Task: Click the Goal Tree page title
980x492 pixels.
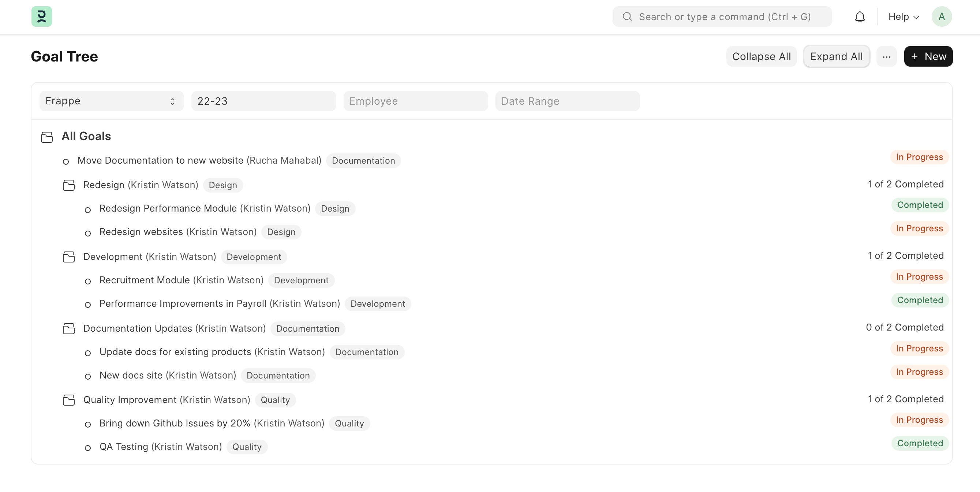Action: pos(64,56)
